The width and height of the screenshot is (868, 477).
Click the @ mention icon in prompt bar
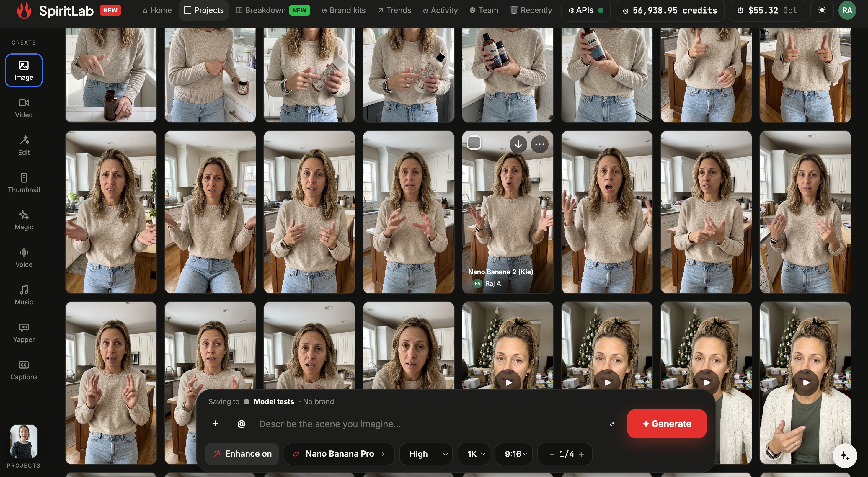pyautogui.click(x=241, y=424)
